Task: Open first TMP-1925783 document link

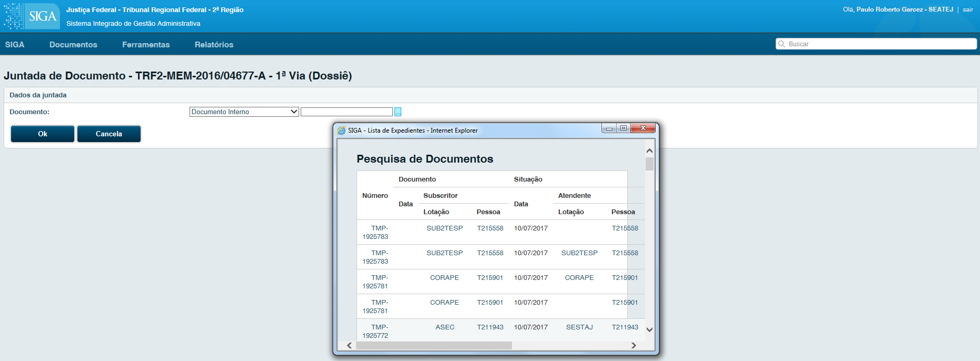Action: [x=375, y=232]
